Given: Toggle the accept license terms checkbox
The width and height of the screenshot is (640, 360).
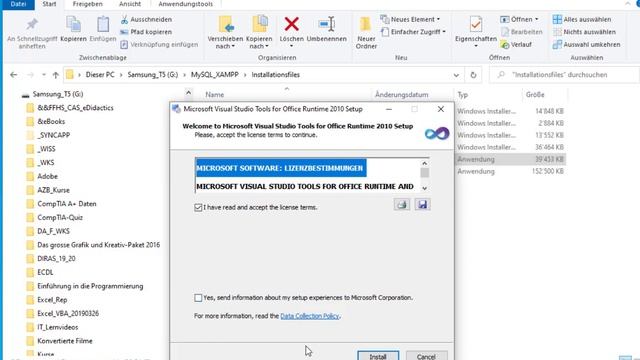Looking at the screenshot, I should [198, 207].
